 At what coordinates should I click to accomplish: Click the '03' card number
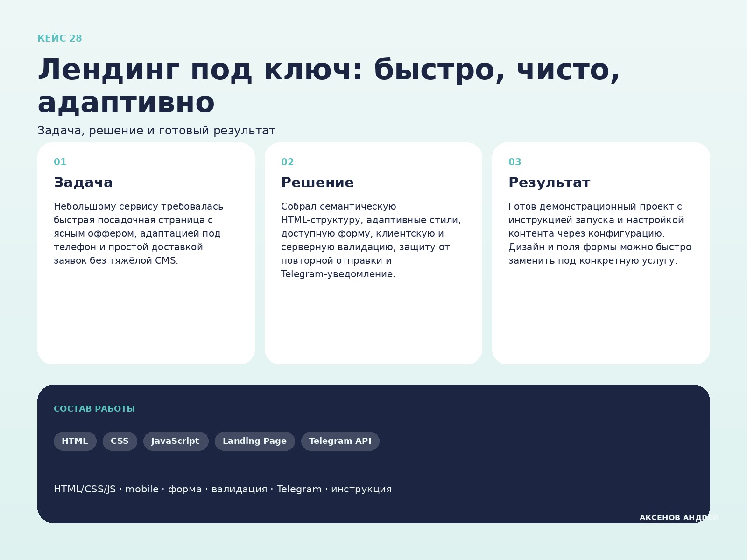pos(515,162)
